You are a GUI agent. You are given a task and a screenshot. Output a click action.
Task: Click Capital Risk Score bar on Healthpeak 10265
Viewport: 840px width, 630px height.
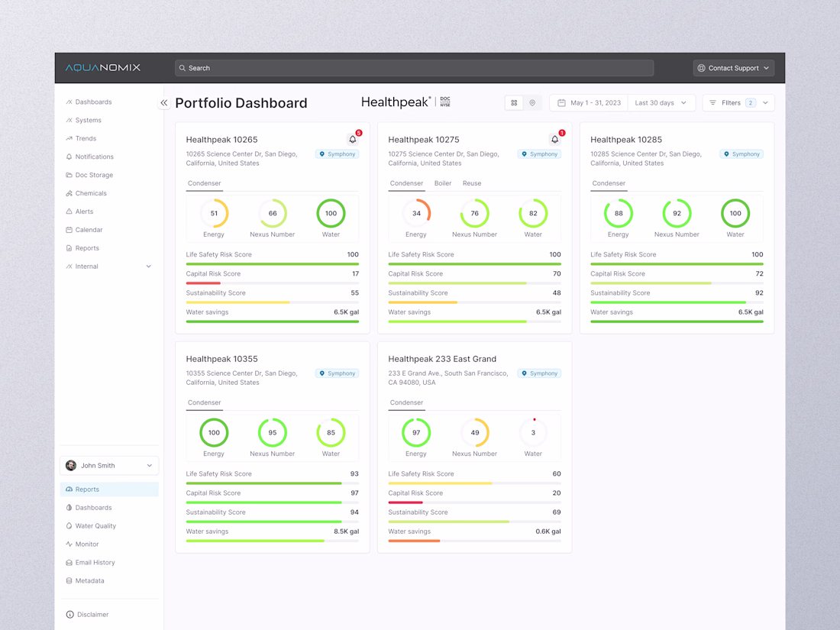click(272, 283)
